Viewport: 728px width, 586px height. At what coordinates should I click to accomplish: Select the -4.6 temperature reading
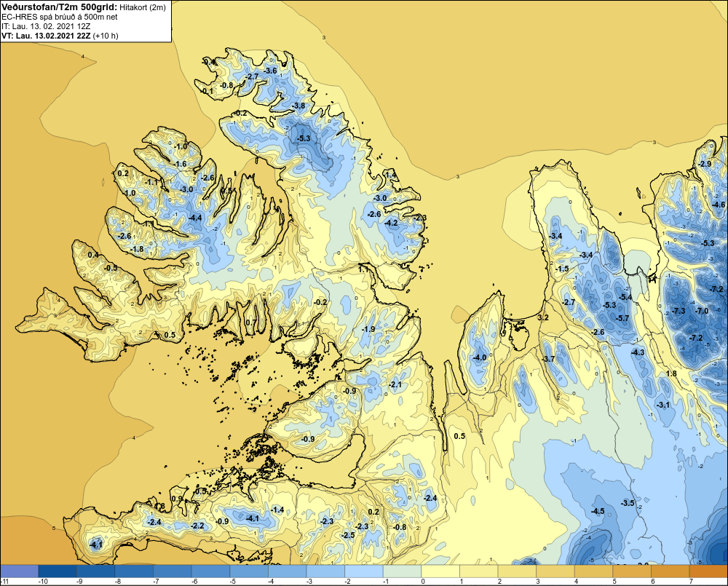719,205
